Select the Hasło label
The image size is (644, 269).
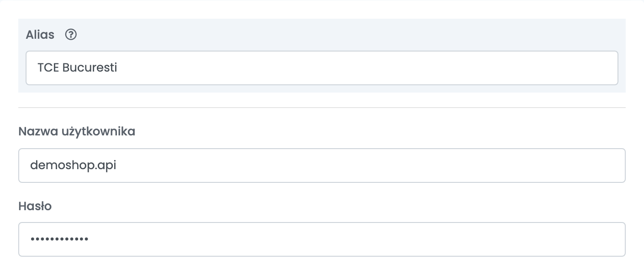point(35,206)
